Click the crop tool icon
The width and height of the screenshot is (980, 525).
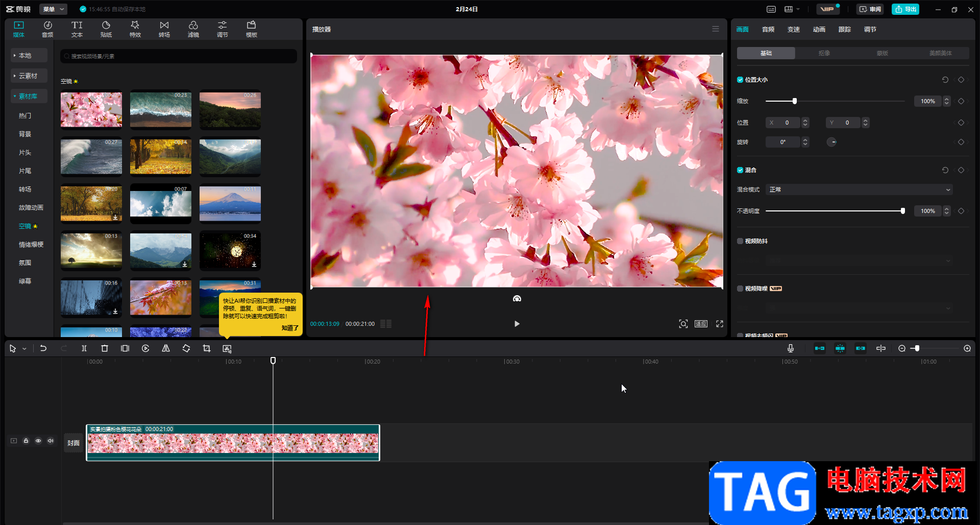coord(207,348)
